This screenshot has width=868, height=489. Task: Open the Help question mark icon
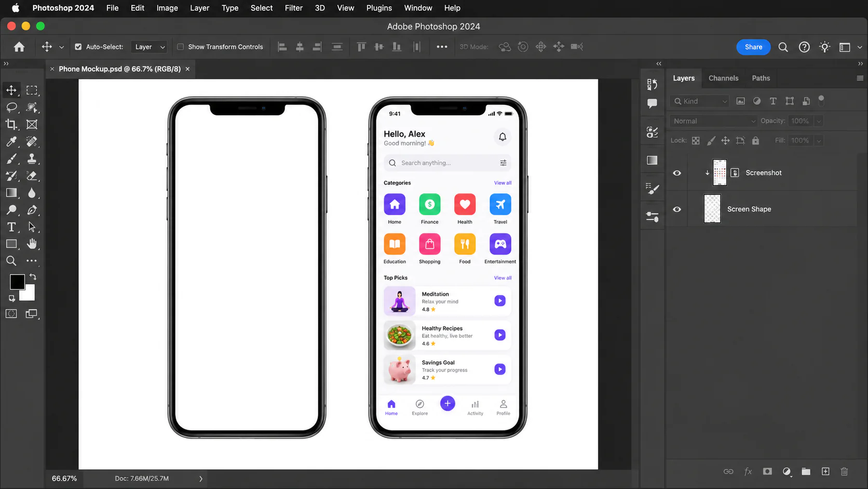click(804, 47)
